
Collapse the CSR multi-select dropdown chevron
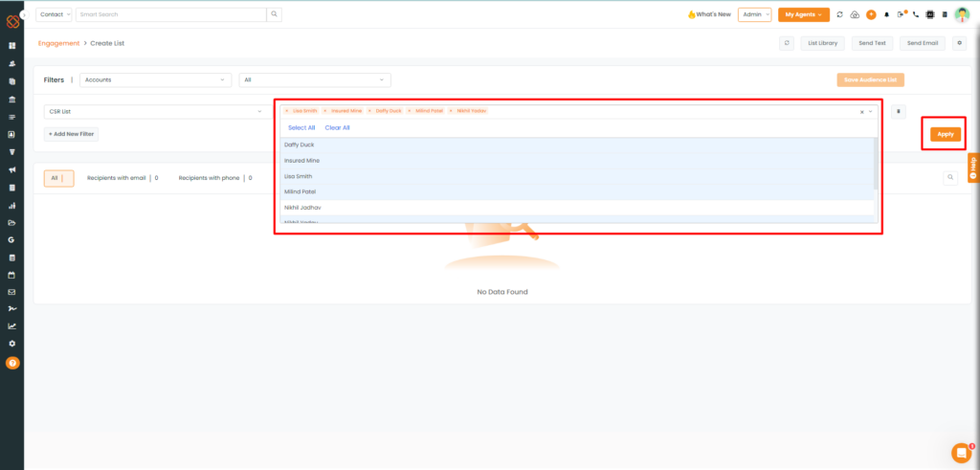pos(871,111)
